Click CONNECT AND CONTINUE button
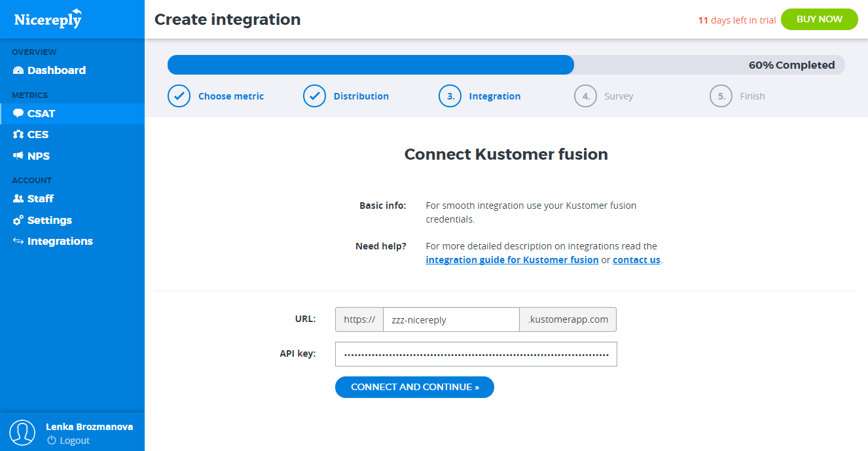Image resolution: width=868 pixels, height=451 pixels. coord(414,387)
